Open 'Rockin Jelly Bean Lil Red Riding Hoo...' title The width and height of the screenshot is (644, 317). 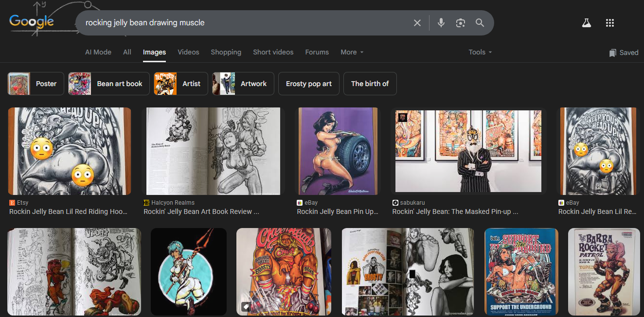[x=69, y=211]
